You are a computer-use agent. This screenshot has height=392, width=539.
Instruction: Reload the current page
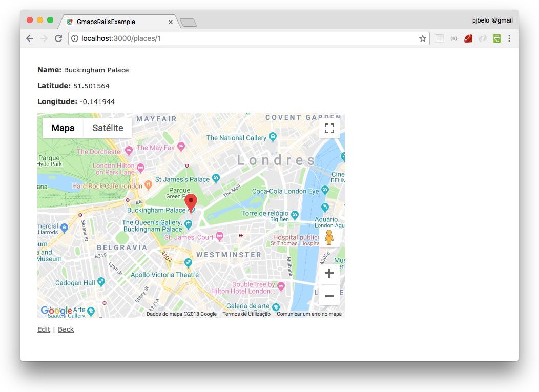pyautogui.click(x=58, y=38)
